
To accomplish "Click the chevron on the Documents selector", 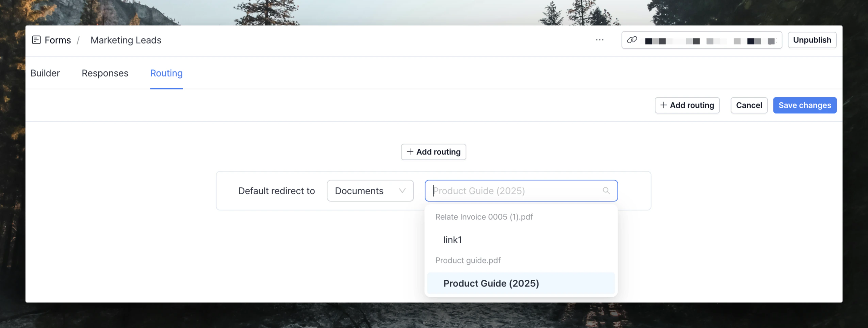I will click(402, 191).
